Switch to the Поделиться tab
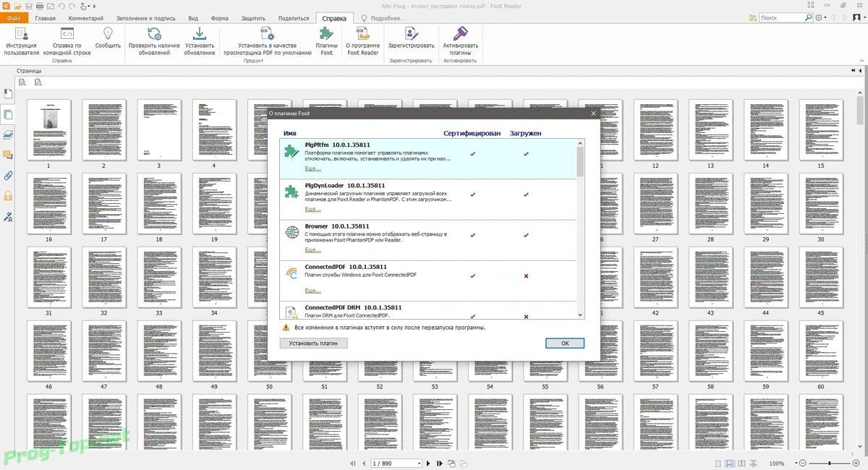Image resolution: width=868 pixels, height=470 pixels. [293, 18]
